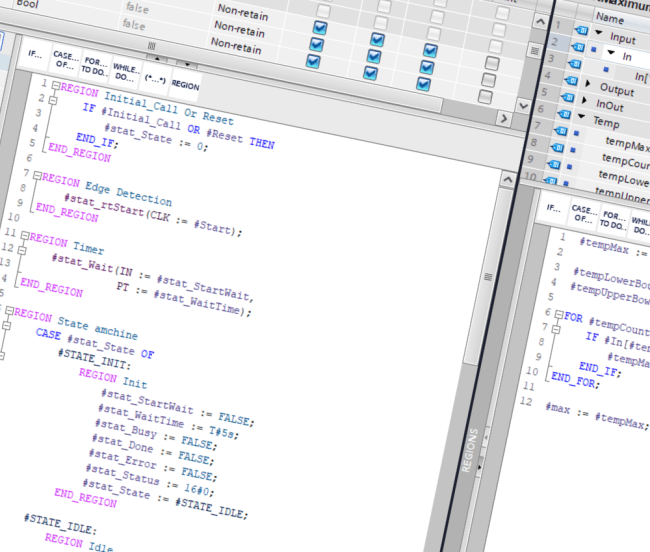Click the tag icon in the tempLowe row
Image resolution: width=650 pixels, height=552 pixels.
553,164
